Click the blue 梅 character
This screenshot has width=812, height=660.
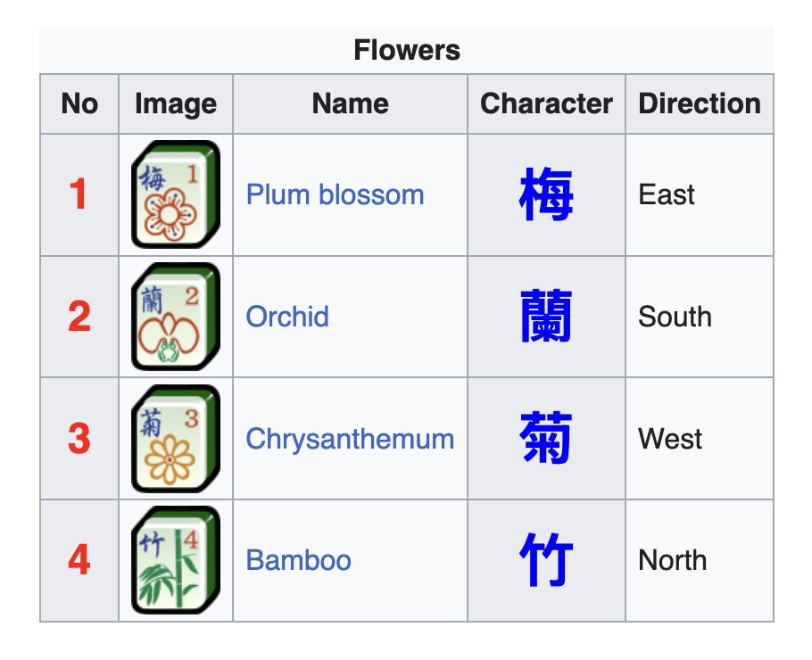click(545, 195)
